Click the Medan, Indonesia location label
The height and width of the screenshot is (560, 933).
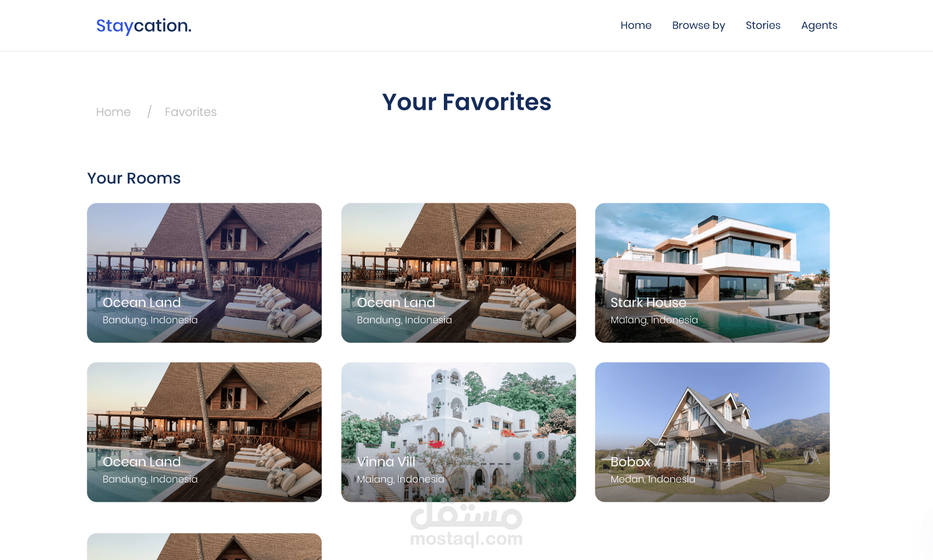point(653,479)
